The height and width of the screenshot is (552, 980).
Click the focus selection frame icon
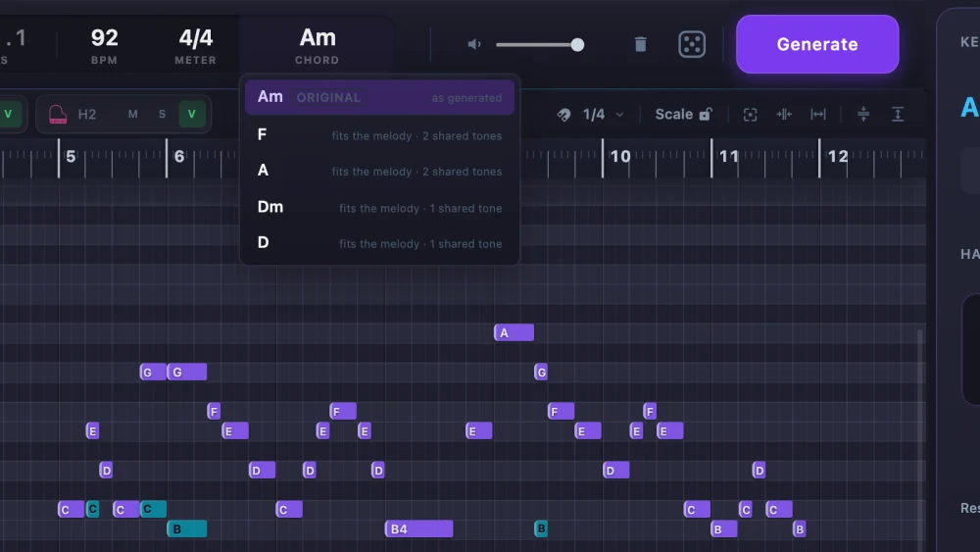(750, 115)
